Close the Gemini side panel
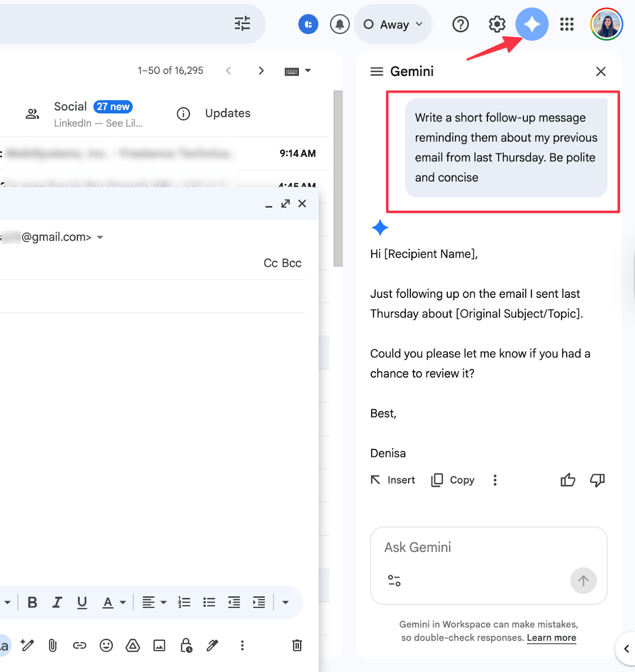The height and width of the screenshot is (672, 635). coord(601,71)
